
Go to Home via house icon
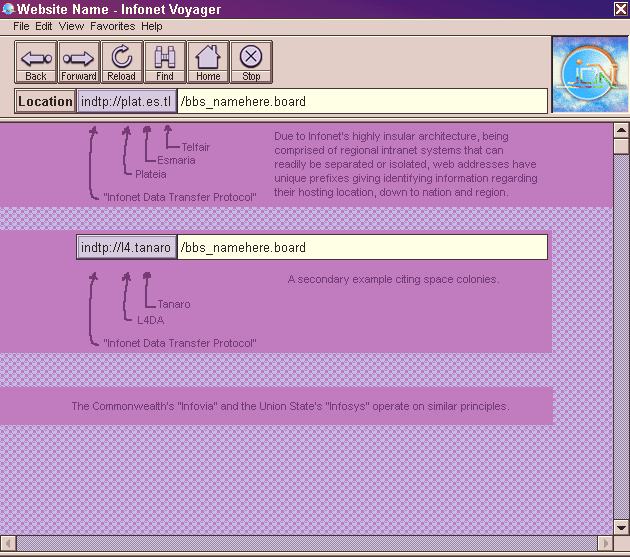coord(208,62)
